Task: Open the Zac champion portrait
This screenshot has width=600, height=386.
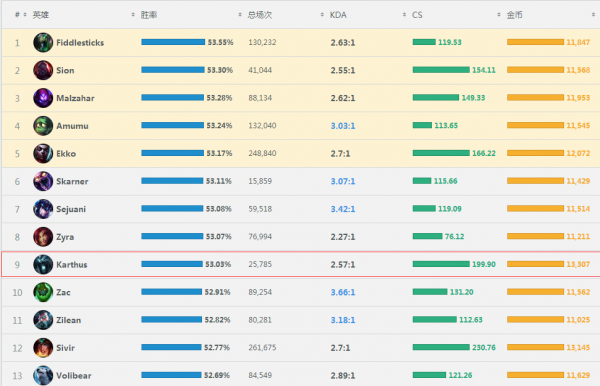Action: [x=43, y=292]
